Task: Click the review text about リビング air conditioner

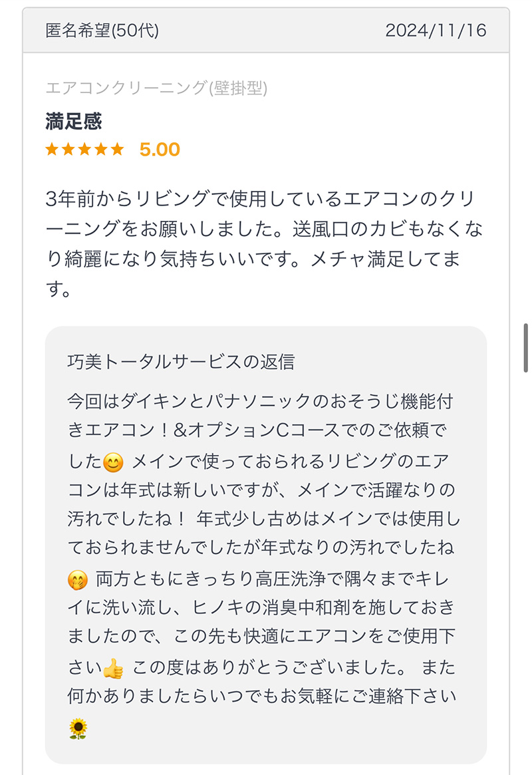Action: click(264, 243)
